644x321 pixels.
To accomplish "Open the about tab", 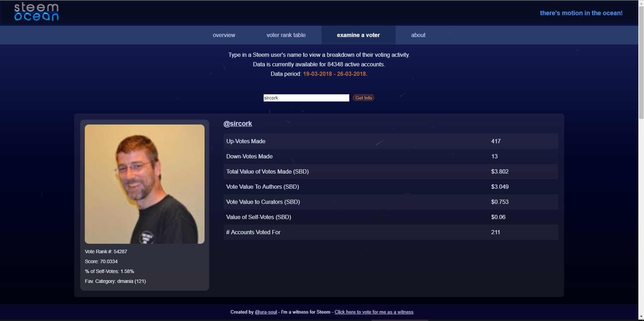I will point(418,35).
